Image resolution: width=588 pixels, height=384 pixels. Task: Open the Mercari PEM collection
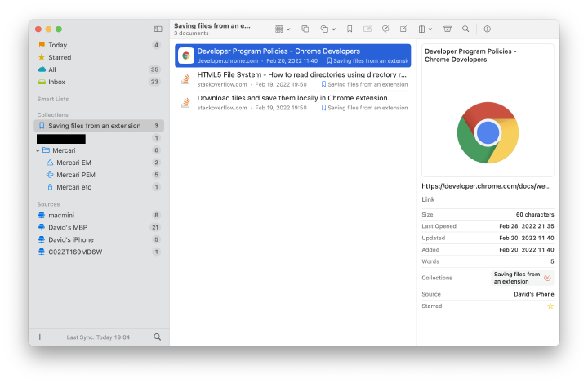coord(99,175)
